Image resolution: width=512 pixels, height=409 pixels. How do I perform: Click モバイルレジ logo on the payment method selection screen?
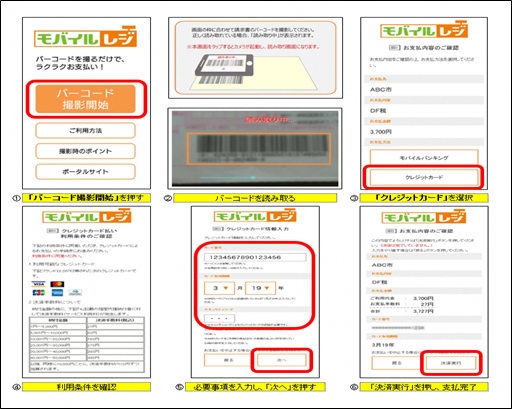coord(424,30)
